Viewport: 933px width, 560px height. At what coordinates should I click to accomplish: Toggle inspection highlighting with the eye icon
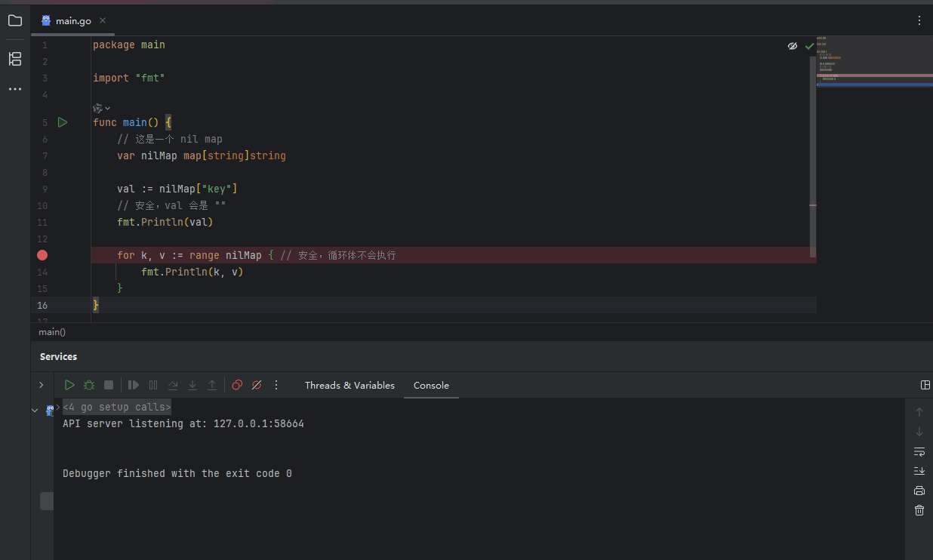(x=792, y=45)
